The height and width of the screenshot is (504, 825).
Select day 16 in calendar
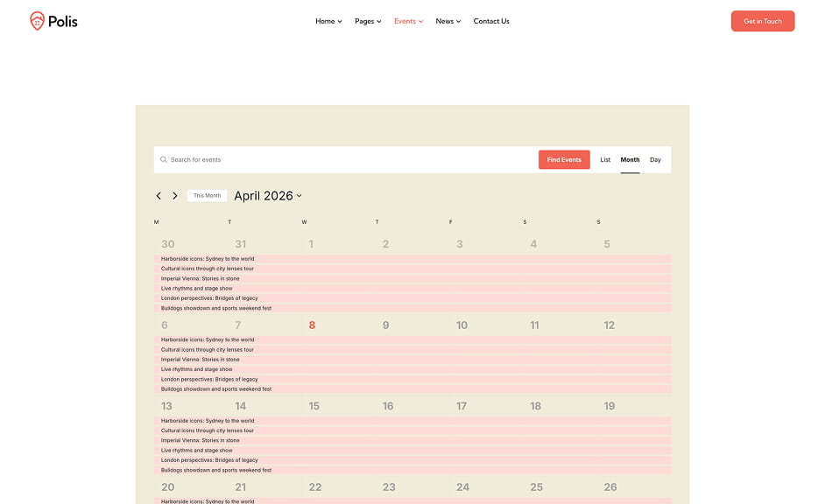click(x=388, y=406)
